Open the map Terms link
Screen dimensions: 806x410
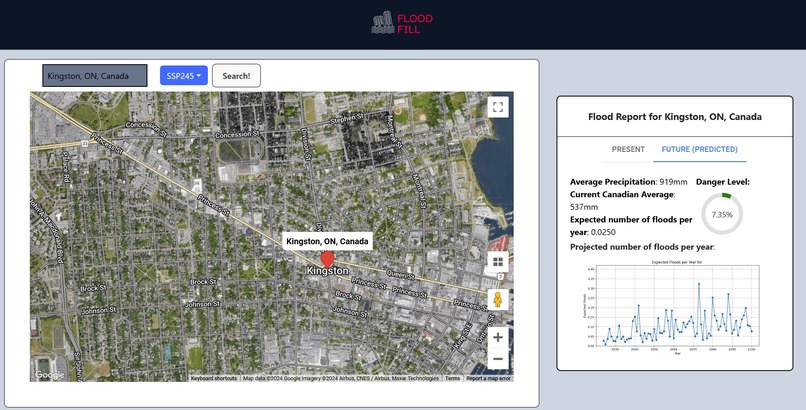(452, 378)
